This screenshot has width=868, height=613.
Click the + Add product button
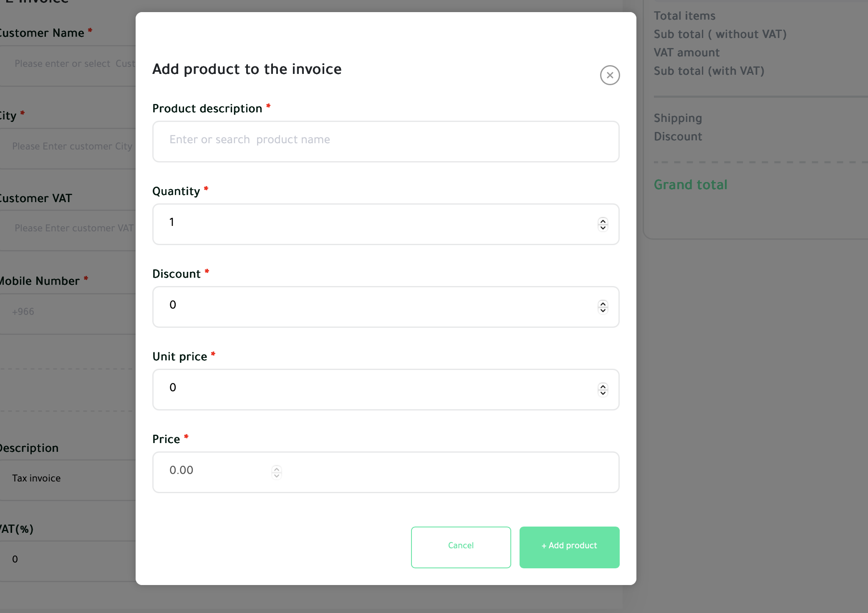[x=569, y=547]
